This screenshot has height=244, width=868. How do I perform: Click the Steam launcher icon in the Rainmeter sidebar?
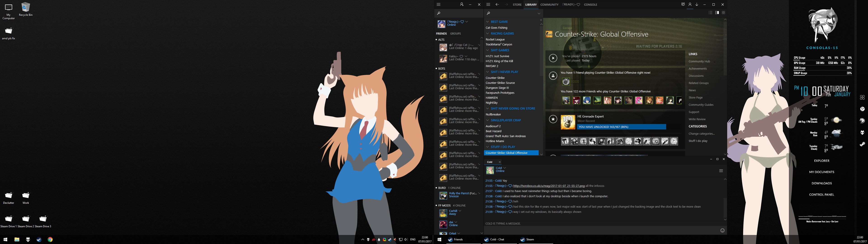click(862, 144)
